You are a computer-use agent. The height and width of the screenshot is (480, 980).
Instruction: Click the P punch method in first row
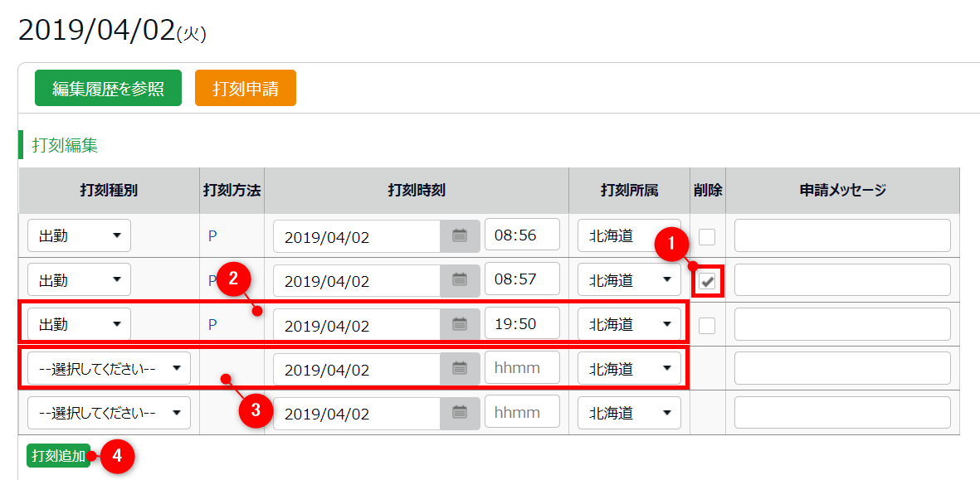tap(212, 236)
